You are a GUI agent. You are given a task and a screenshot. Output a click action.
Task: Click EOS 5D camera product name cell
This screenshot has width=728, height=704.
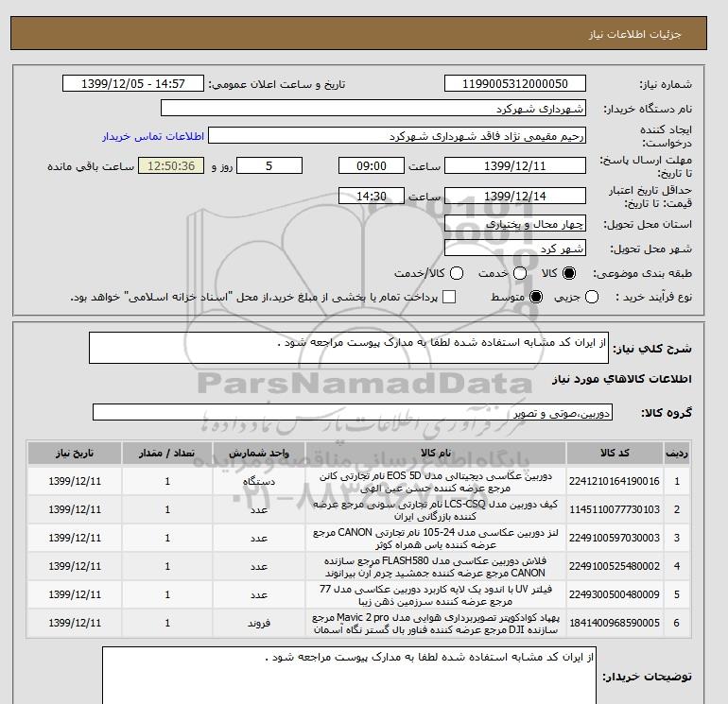(436, 482)
